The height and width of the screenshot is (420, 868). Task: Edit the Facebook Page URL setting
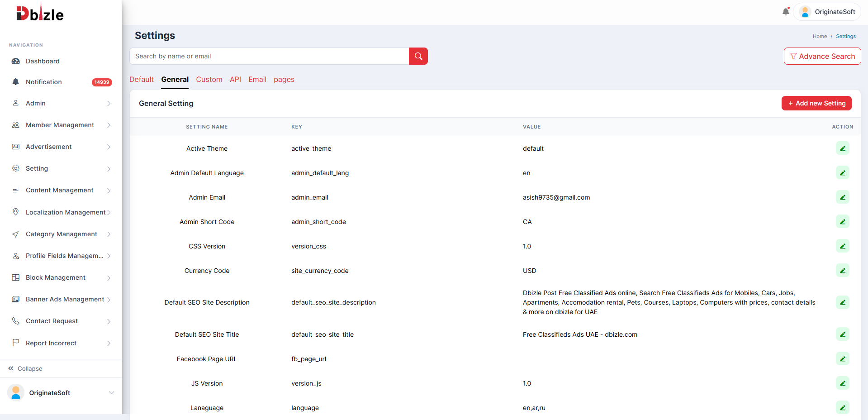tap(842, 359)
